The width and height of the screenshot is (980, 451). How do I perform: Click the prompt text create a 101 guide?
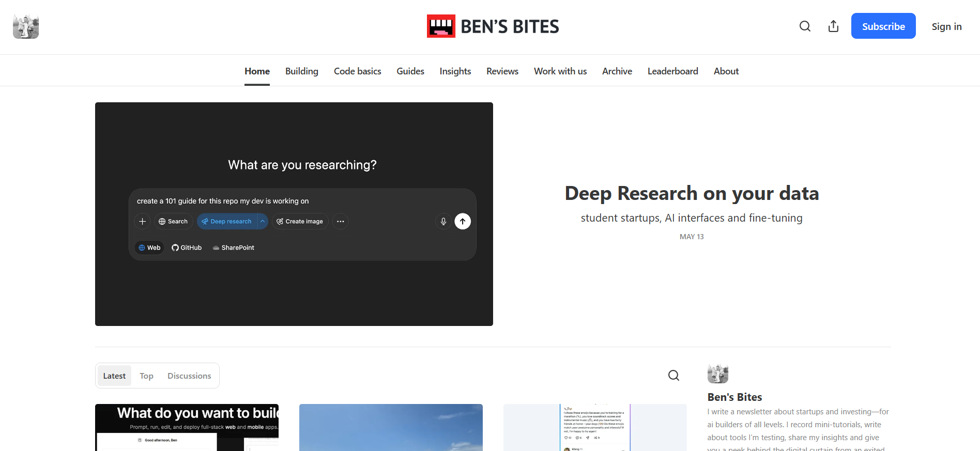tap(223, 201)
